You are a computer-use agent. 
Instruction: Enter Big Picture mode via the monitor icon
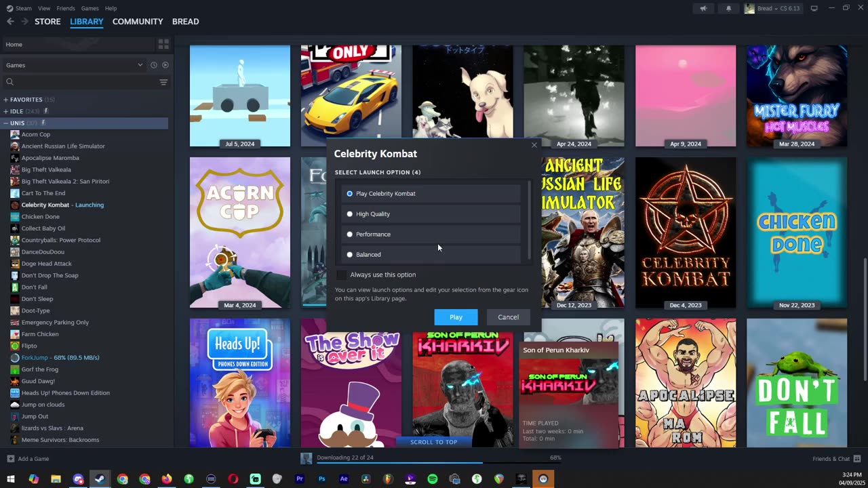814,8
